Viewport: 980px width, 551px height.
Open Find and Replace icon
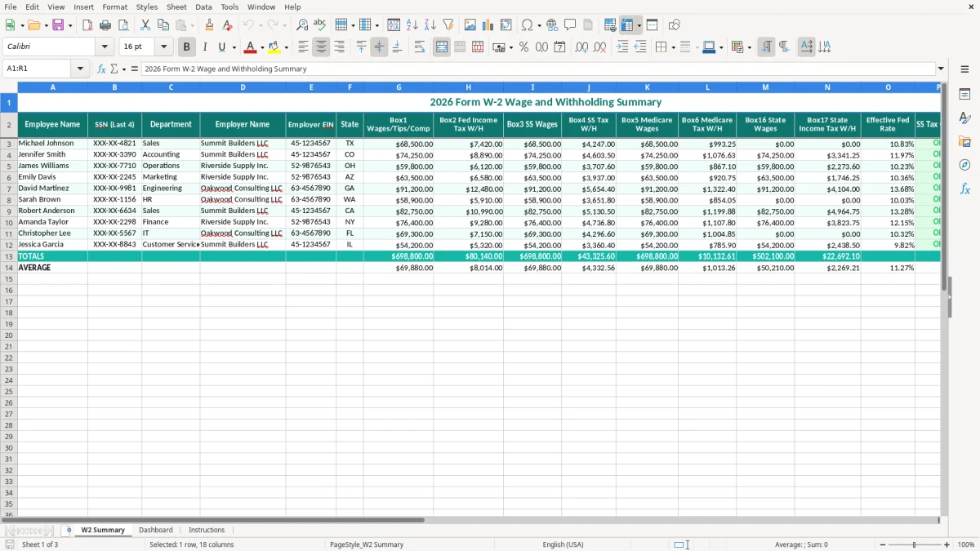302,25
